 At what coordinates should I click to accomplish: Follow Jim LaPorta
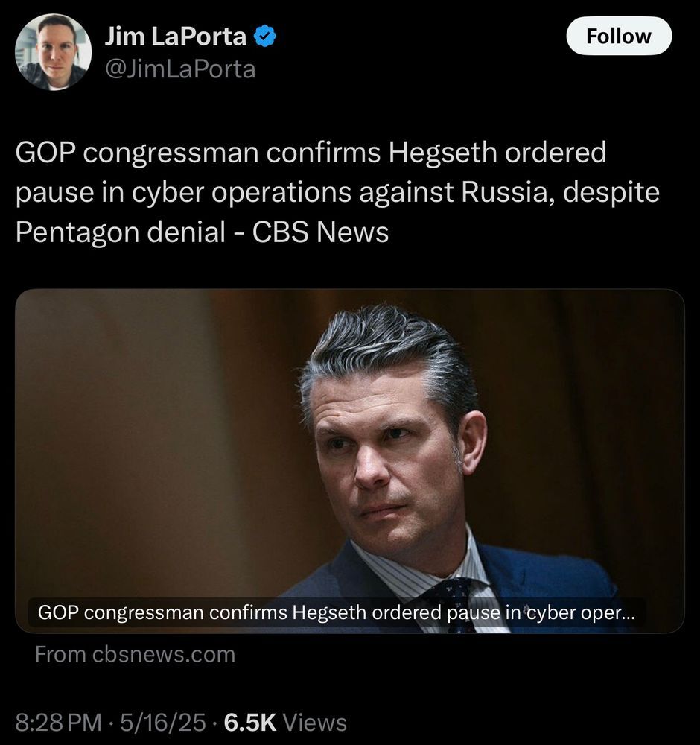(x=618, y=37)
